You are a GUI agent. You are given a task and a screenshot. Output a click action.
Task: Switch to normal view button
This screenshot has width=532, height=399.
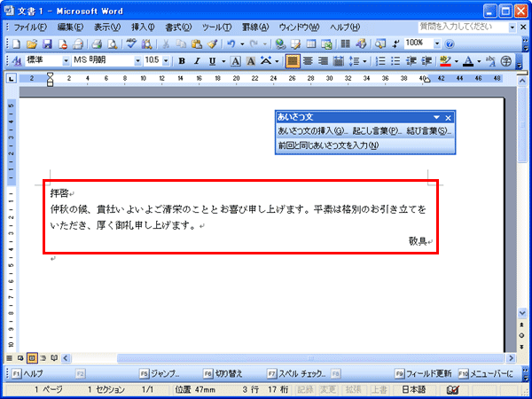pos(9,357)
